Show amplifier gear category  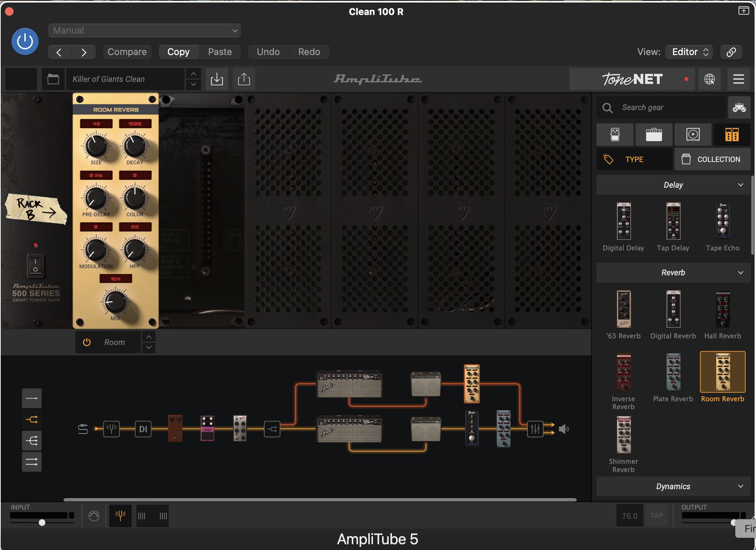654,135
